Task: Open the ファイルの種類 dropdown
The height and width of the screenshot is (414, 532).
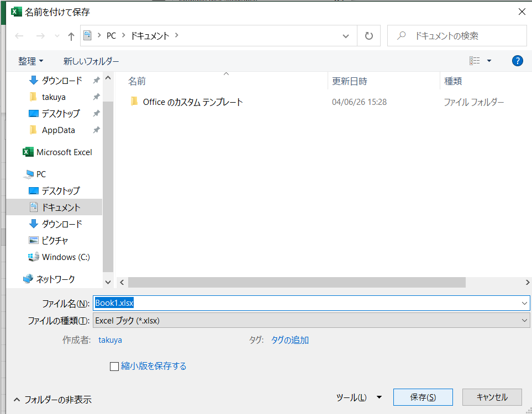Action: tap(311, 320)
